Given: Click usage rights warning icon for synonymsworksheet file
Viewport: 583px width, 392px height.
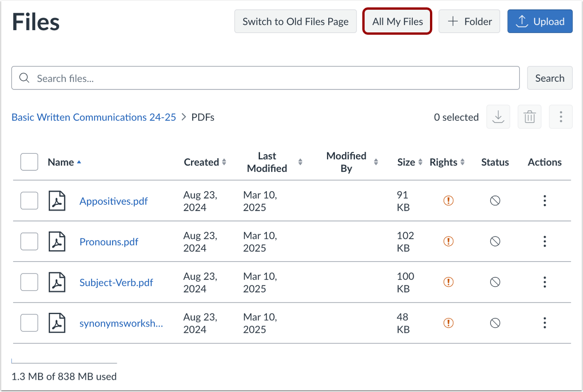Looking at the screenshot, I should pos(448,323).
